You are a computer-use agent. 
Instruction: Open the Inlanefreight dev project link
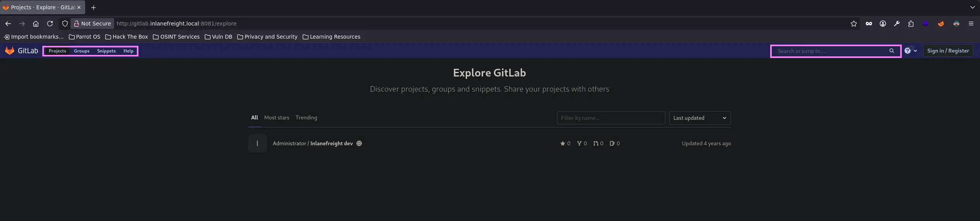click(331, 143)
